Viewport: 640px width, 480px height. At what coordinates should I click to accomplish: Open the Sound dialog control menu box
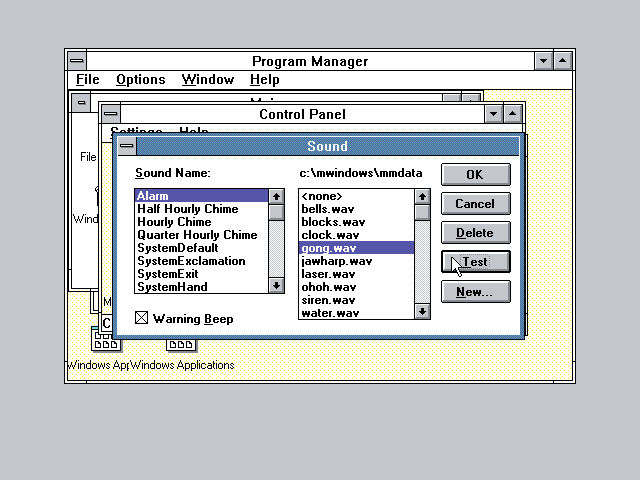(x=127, y=146)
